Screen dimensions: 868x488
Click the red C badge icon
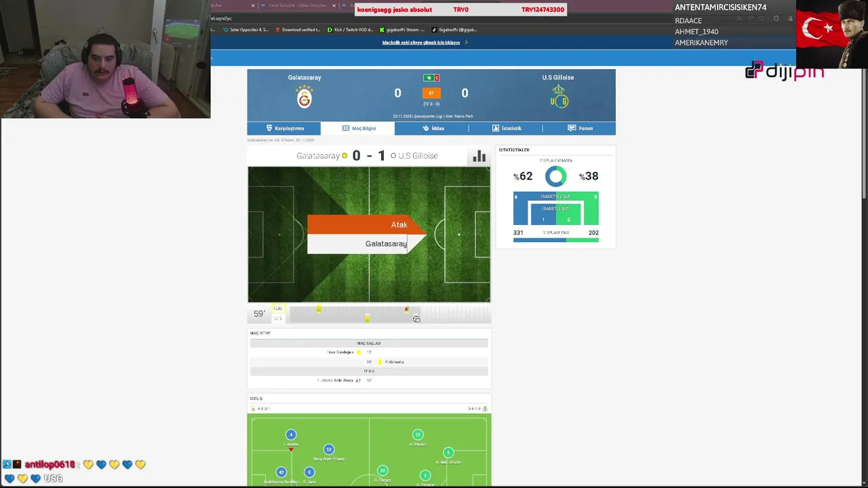(437, 78)
